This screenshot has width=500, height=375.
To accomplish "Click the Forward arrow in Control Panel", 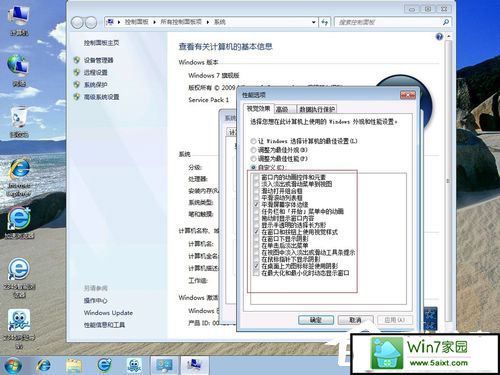I will [x=91, y=22].
